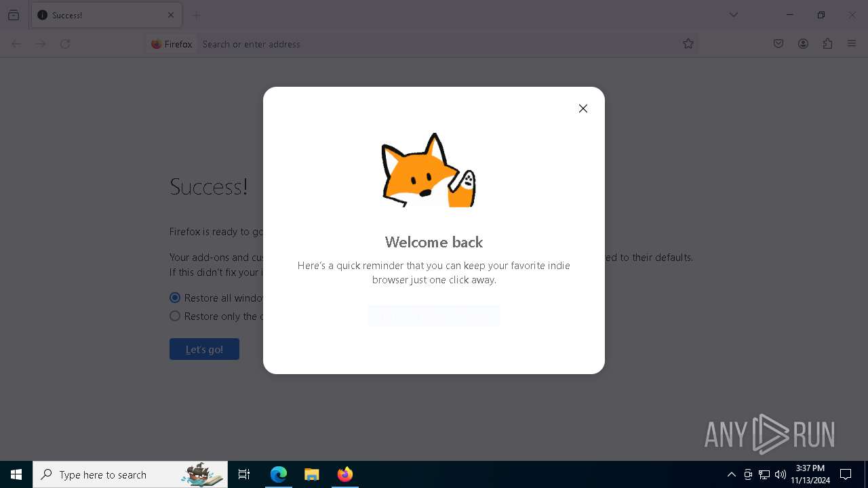This screenshot has width=868, height=488.
Task: Open the application hamburger menu
Action: 852,44
